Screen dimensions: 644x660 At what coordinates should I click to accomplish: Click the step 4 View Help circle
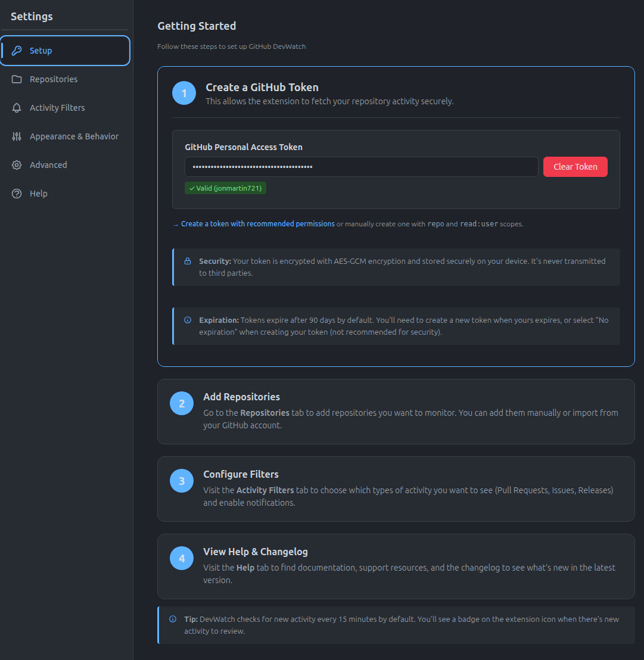click(182, 558)
